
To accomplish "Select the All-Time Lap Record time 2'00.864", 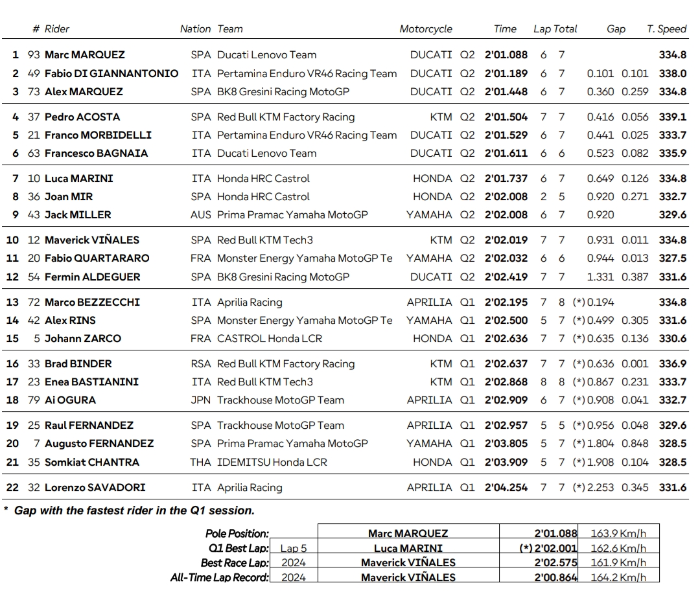I will pos(555,577).
